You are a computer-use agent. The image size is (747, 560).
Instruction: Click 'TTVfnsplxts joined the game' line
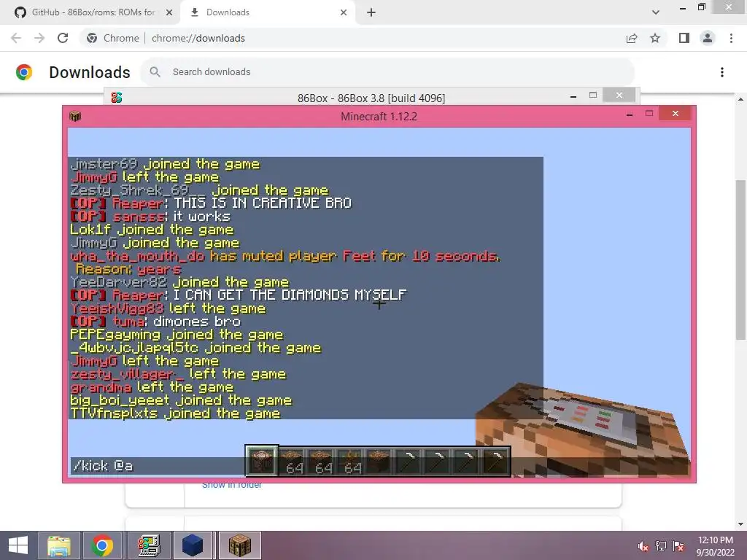[x=175, y=413]
